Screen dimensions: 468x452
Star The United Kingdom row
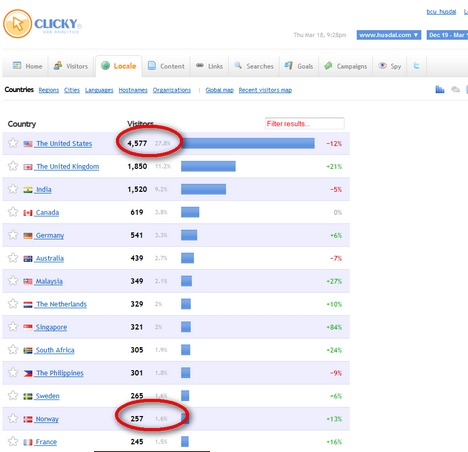point(13,166)
